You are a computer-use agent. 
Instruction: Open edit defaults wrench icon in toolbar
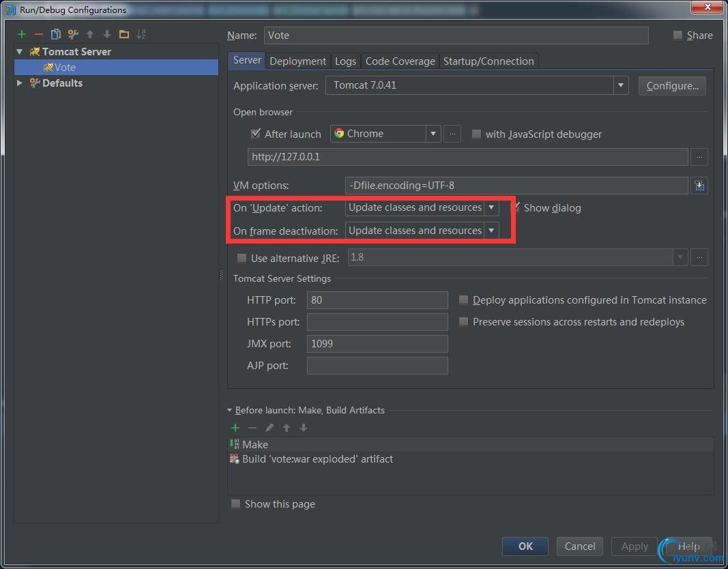73,34
